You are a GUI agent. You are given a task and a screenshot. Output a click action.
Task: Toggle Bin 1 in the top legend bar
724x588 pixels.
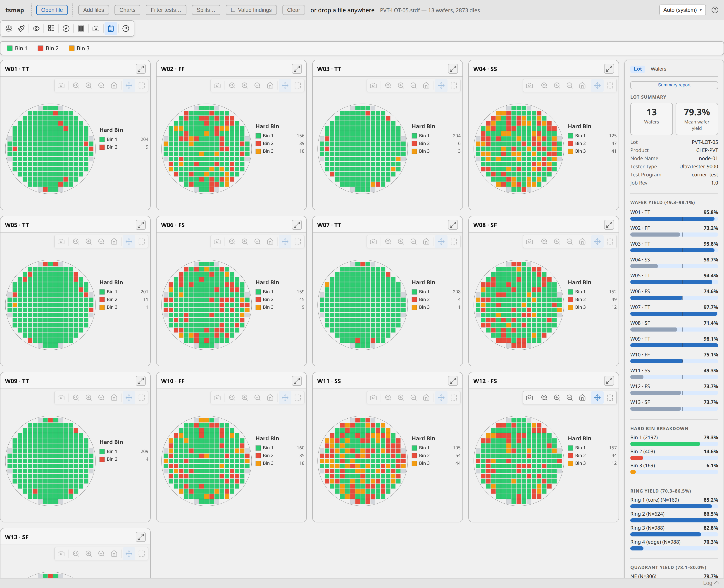[17, 48]
